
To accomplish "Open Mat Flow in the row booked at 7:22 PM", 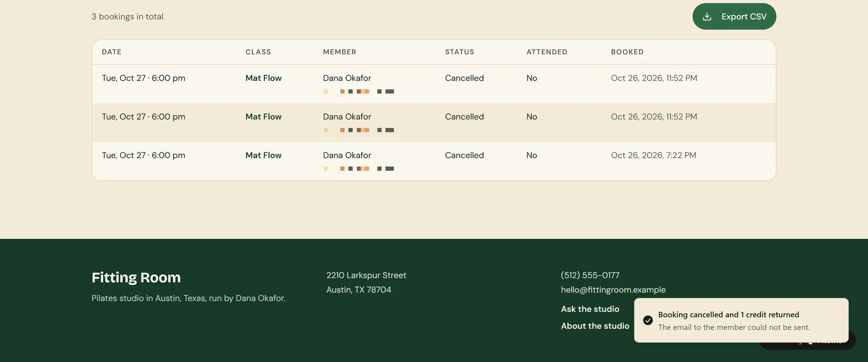I will click(x=264, y=155).
